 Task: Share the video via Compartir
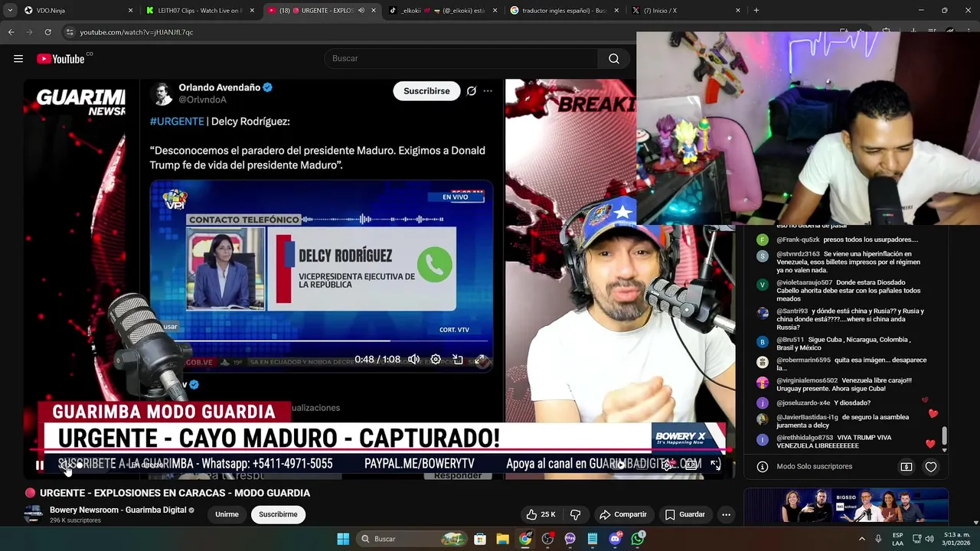[x=624, y=514]
